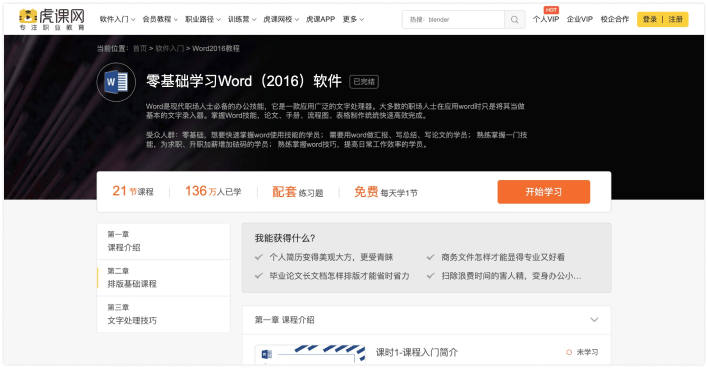This screenshot has height=369, width=708.
Task: Open 企业VIP page
Action: click(x=579, y=19)
